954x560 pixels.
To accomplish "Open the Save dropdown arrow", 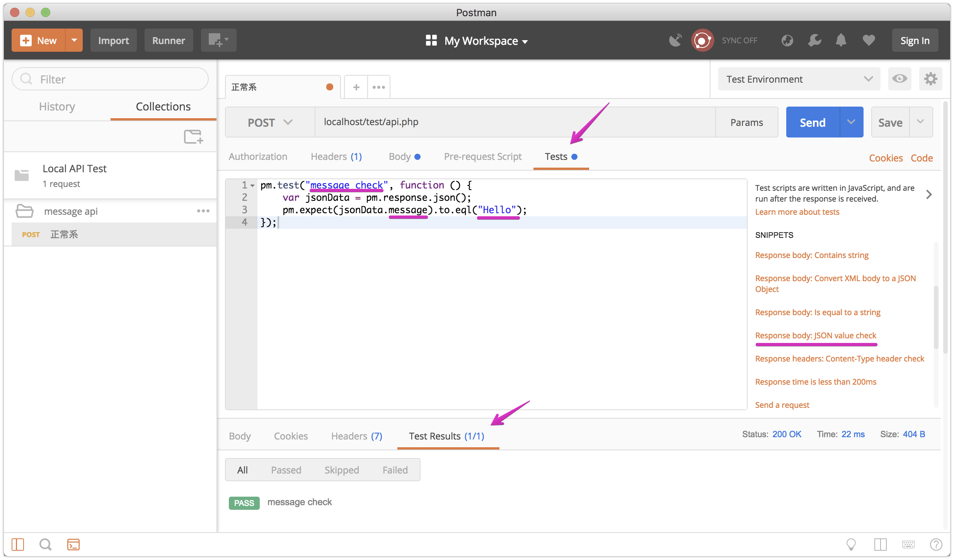I will point(921,122).
